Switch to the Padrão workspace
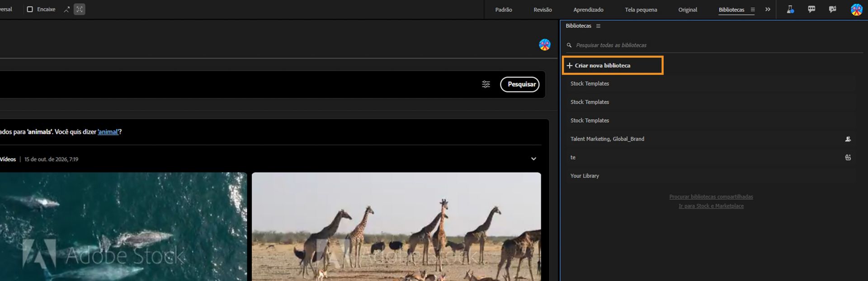The height and width of the screenshot is (281, 868). (x=504, y=9)
